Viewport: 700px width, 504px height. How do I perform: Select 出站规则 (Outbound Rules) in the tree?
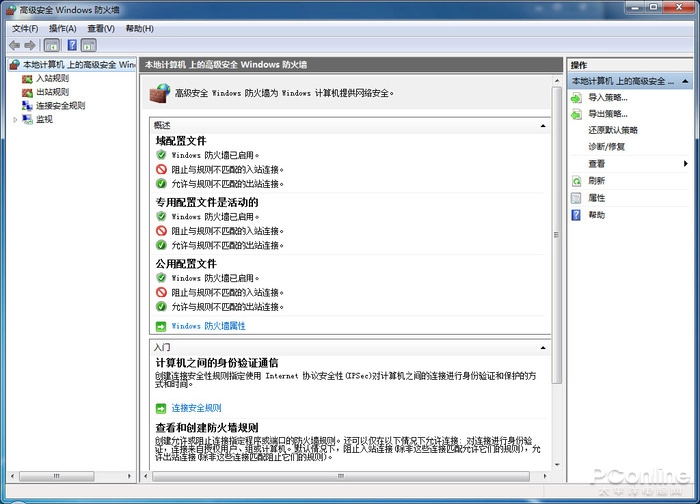pos(52,92)
